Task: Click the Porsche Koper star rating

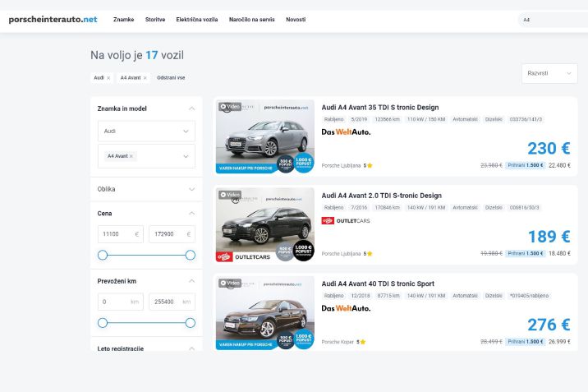Action: [x=361, y=342]
